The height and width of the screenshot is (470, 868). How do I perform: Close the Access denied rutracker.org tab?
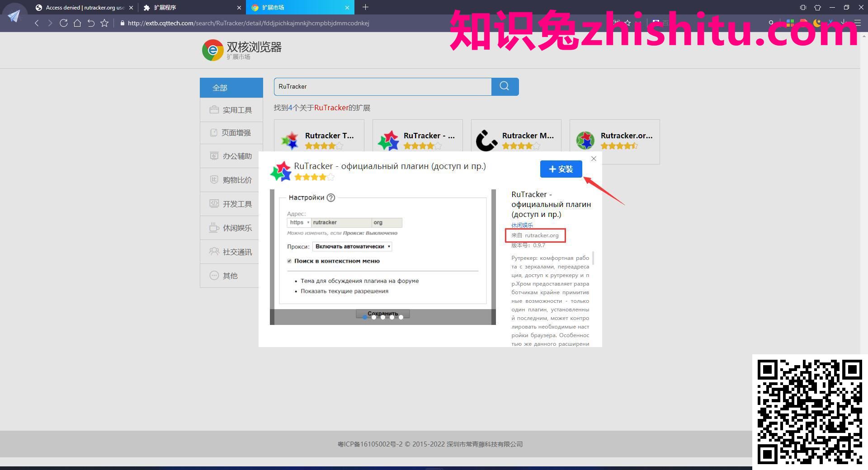tap(131, 8)
